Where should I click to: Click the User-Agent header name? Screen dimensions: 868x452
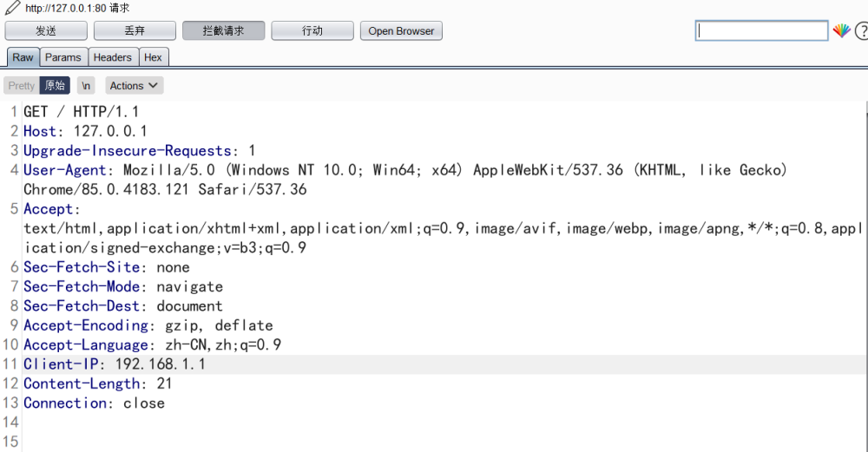(x=64, y=170)
